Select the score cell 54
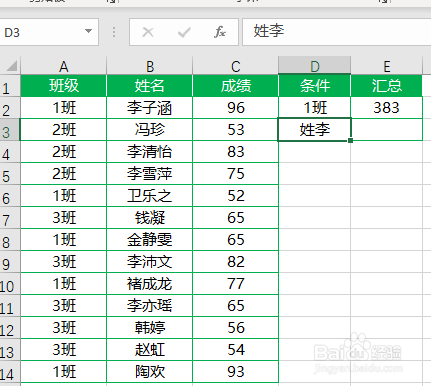 (x=235, y=350)
